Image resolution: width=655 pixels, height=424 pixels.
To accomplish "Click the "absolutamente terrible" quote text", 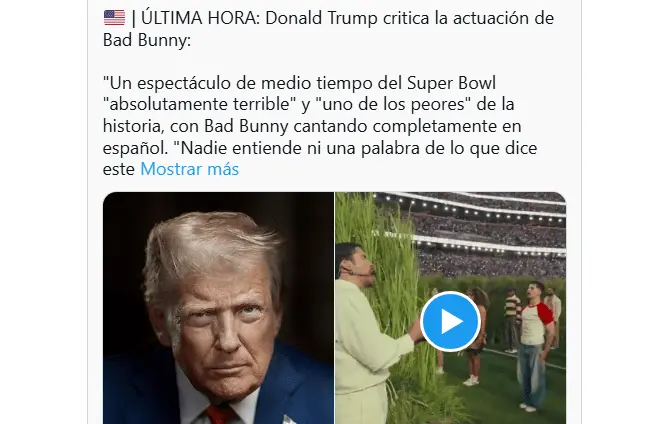I will (200, 104).
